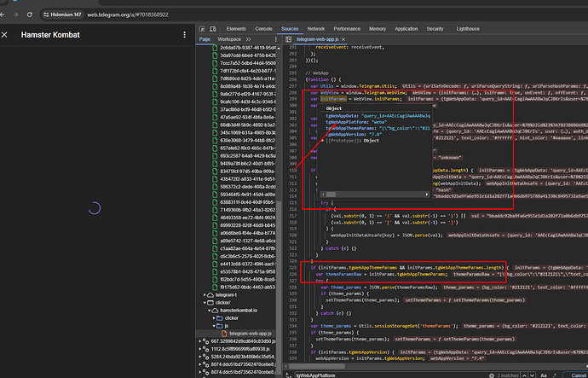Expand worker 667.3299842d9cd840c83d50.js
Viewport: 588px width, 378px height.
pos(200,341)
